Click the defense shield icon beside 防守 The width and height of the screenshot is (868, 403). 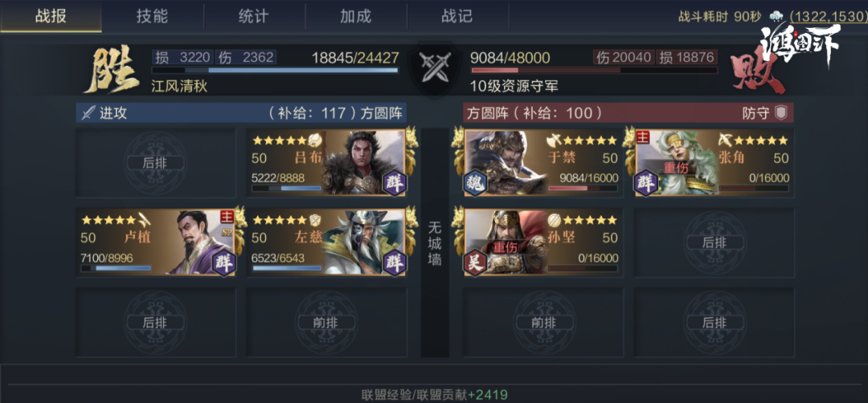pyautogui.click(x=780, y=113)
